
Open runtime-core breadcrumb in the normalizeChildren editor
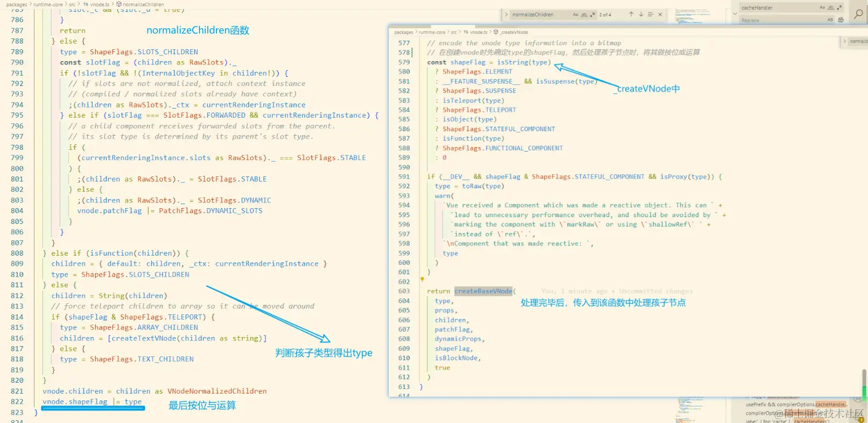point(49,4)
